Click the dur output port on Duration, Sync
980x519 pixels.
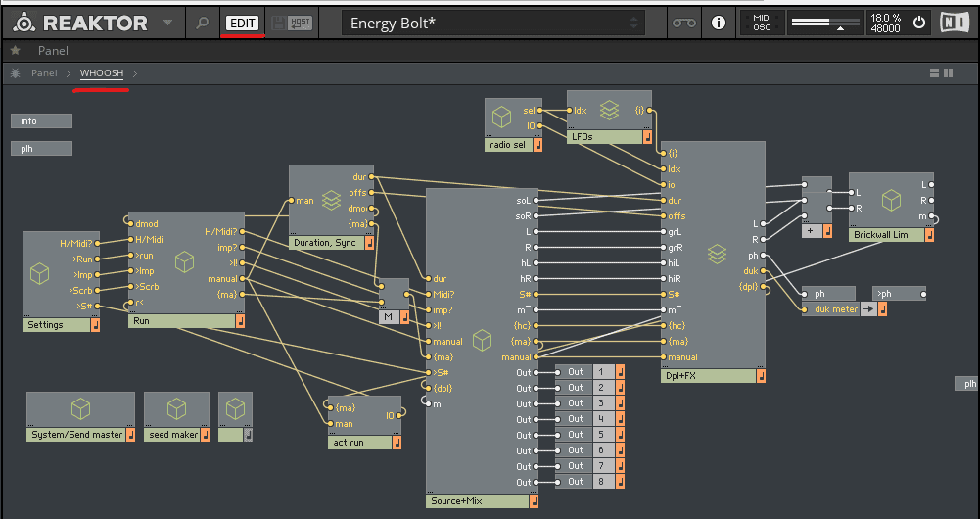click(x=371, y=177)
